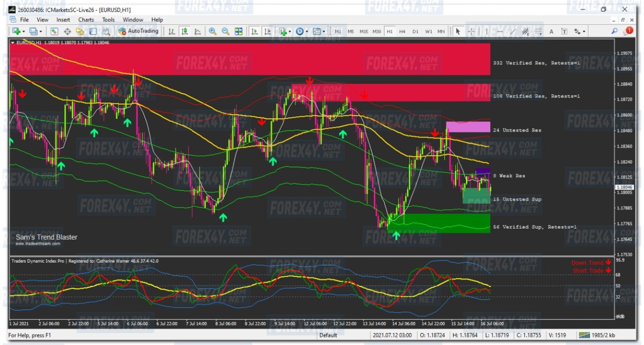This screenshot has width=644, height=345.
Task: Select the Text 'A' drawing tool
Action: [551, 31]
